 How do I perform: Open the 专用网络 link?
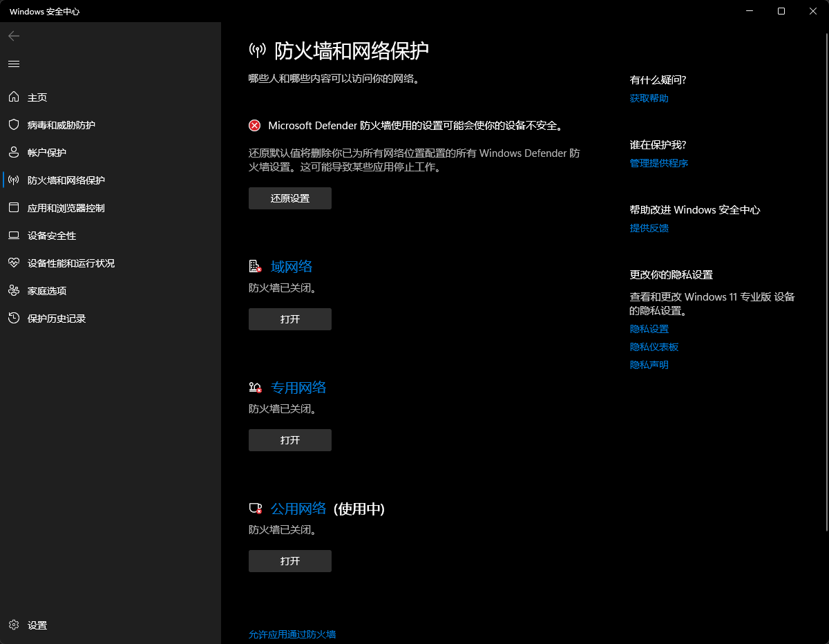coord(298,387)
